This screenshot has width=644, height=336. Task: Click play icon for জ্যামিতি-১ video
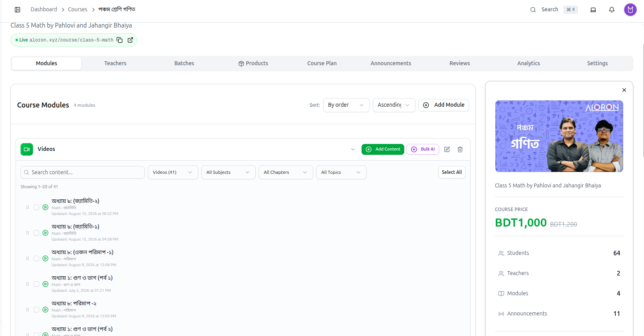tap(45, 233)
